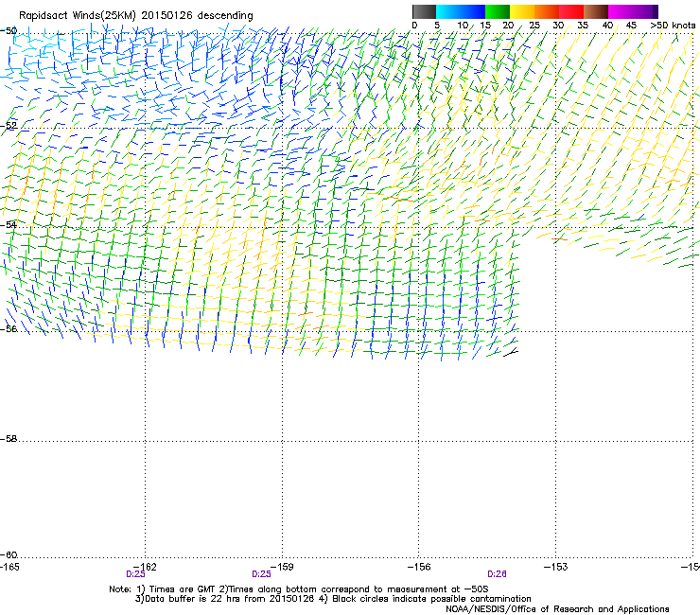Pick the orange 25-30 knots legend color
Image resolution: width=700 pixels, height=615 pixels.
547,11
